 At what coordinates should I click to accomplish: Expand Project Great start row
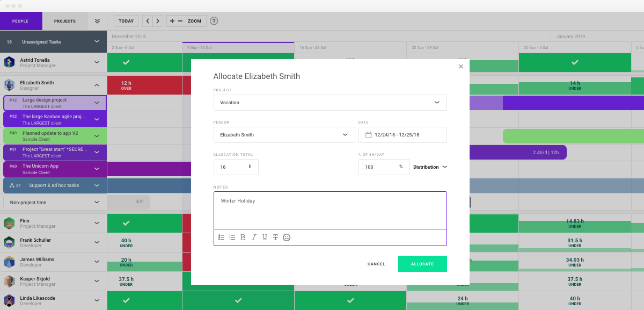pos(97,153)
